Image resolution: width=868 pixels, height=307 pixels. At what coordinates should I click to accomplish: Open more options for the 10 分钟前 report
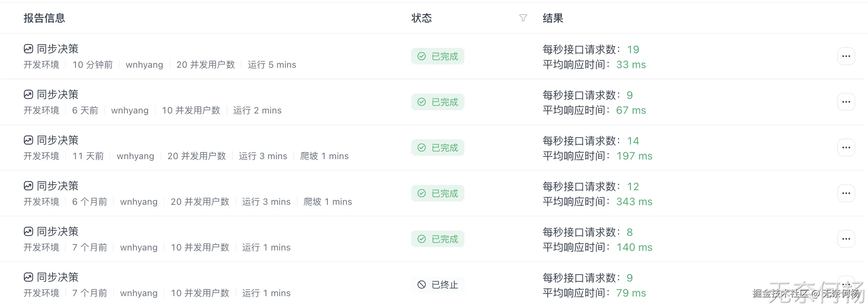pos(846,56)
